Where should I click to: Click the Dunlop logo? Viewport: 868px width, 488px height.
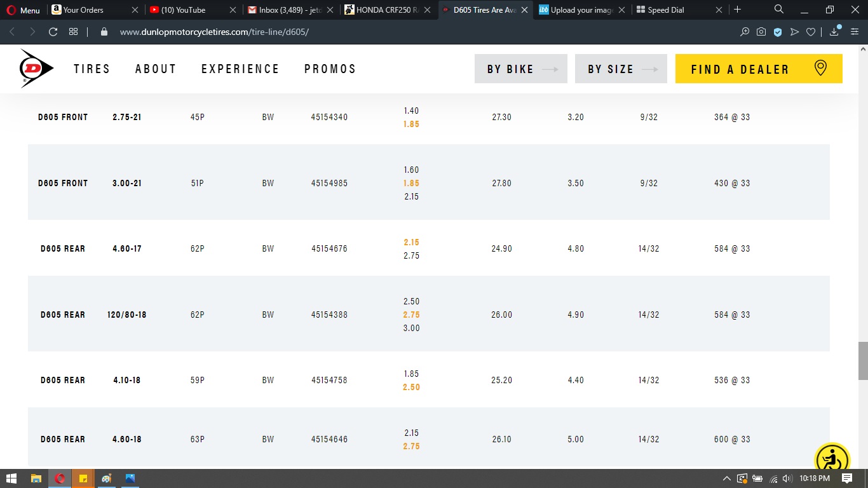(36, 68)
